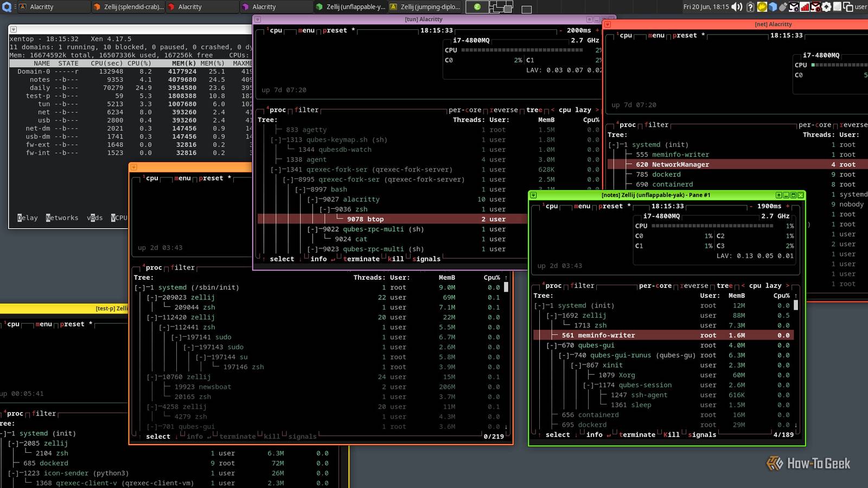The image size is (868, 488).
Task: Click the yellow Qubes domains tray icon
Action: [x=762, y=7]
